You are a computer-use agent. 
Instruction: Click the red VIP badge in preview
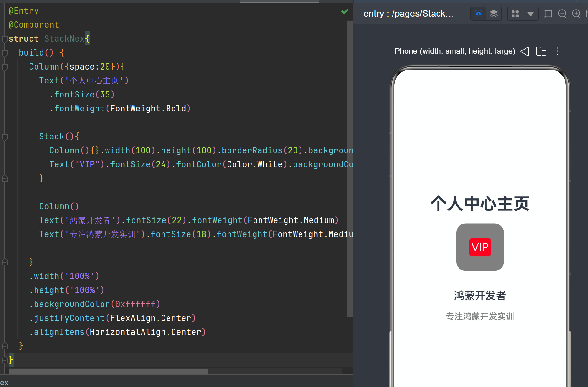click(x=480, y=247)
